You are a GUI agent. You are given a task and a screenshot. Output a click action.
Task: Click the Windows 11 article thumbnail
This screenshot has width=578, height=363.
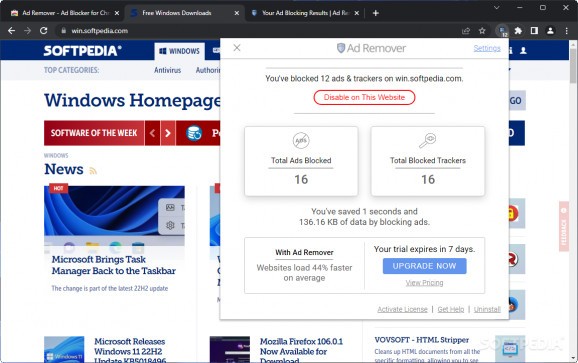point(64,349)
